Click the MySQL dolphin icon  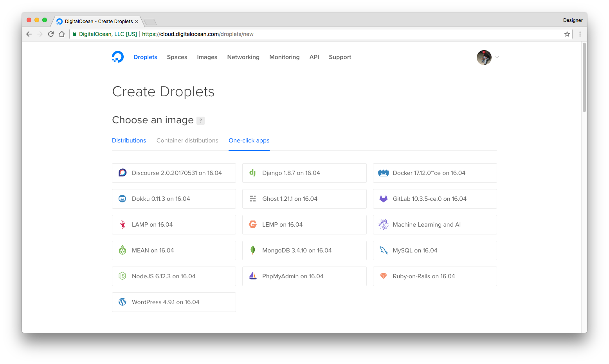click(x=384, y=250)
